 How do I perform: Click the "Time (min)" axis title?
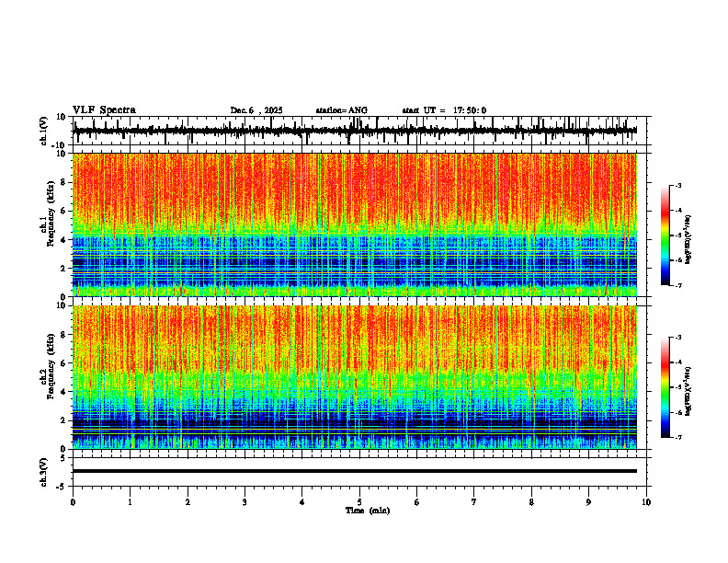click(x=368, y=511)
